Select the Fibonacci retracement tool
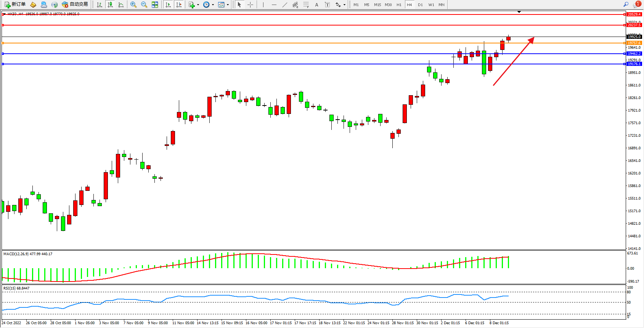644x328 pixels. (306, 5)
